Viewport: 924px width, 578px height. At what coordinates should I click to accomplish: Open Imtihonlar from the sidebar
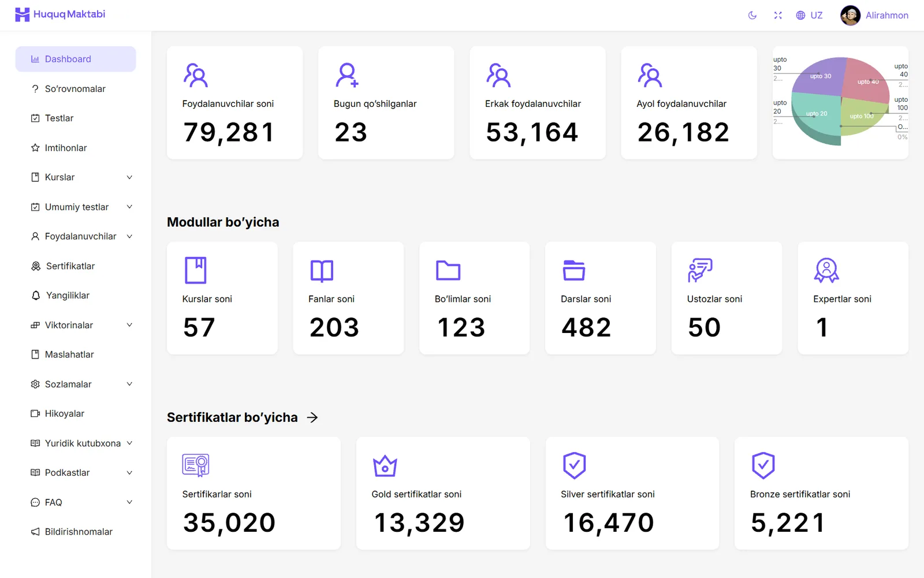(x=76, y=148)
